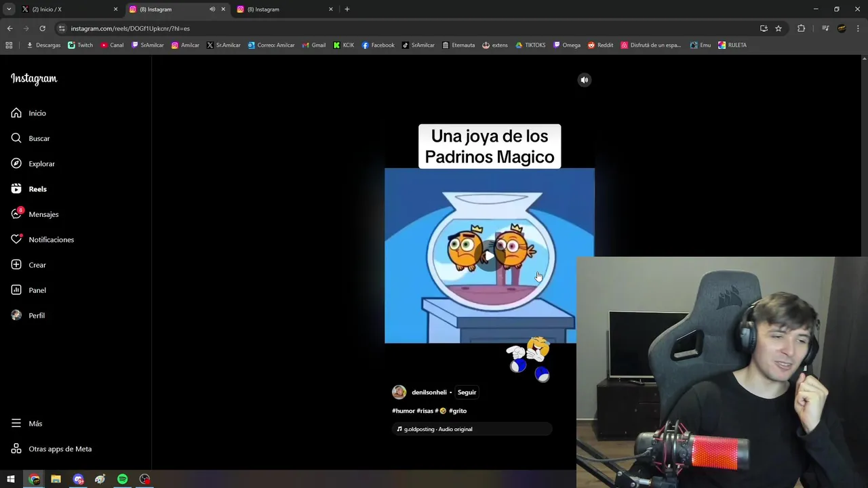The height and width of the screenshot is (488, 868).
Task: Open extens bookmark
Action: pos(494,45)
